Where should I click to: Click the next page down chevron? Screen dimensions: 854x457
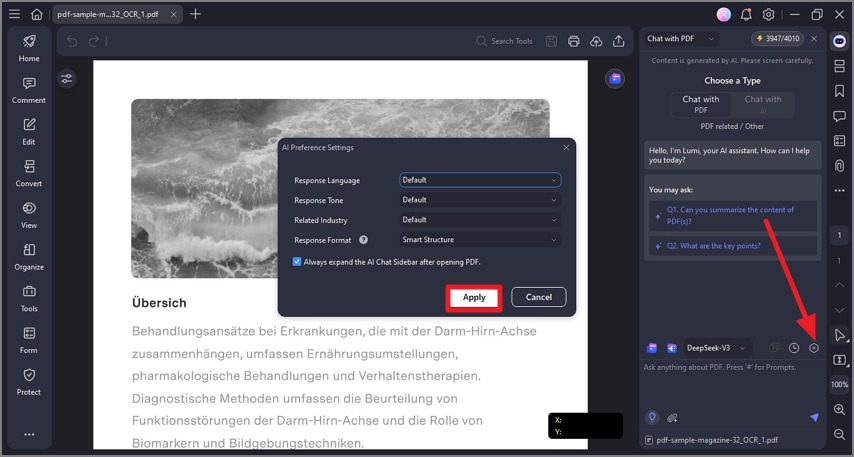click(x=839, y=310)
